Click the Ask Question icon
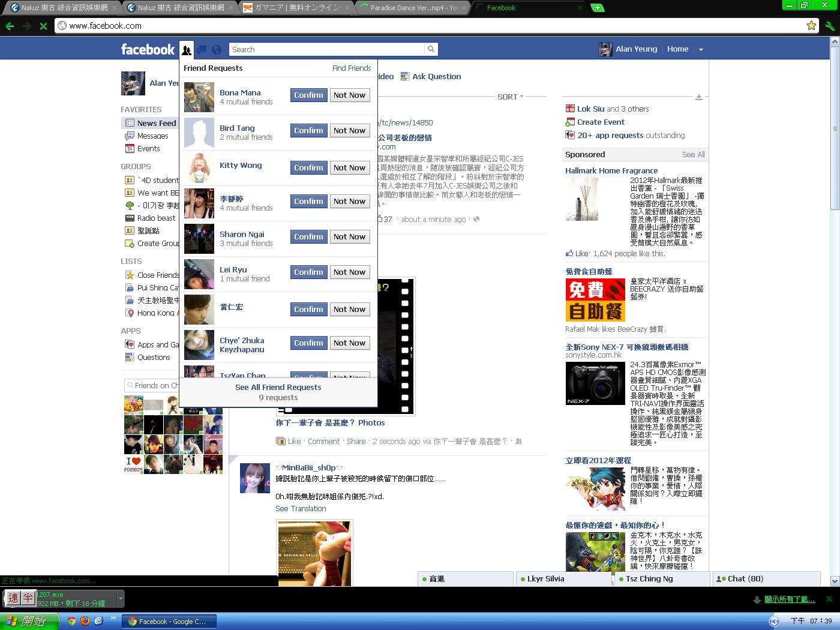Image resolution: width=840 pixels, height=630 pixels. pyautogui.click(x=406, y=76)
